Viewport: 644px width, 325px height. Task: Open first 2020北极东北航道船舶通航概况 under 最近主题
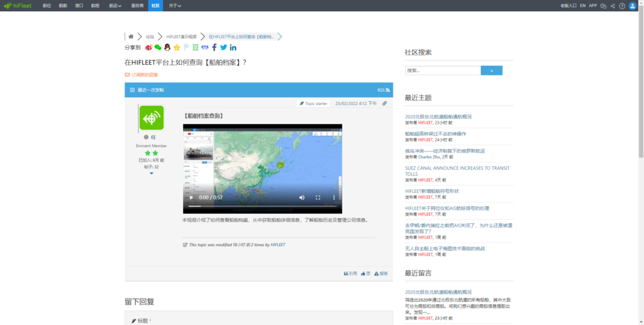pos(438,116)
